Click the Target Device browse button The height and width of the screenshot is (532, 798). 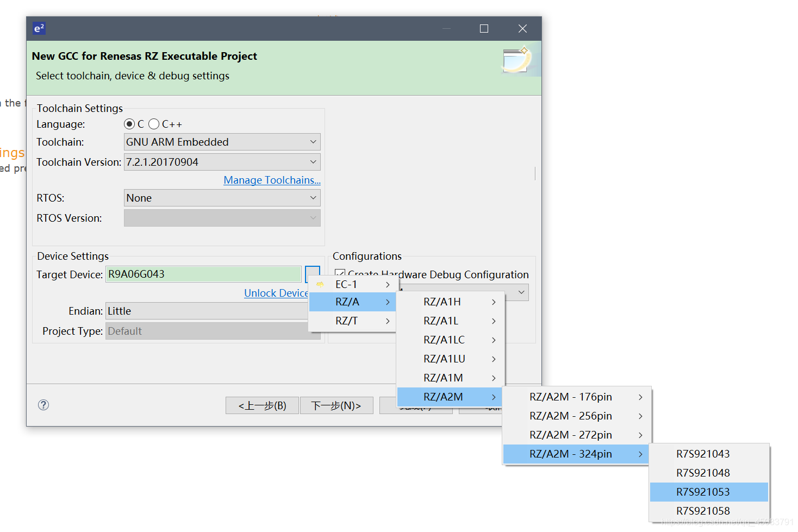tap(313, 274)
